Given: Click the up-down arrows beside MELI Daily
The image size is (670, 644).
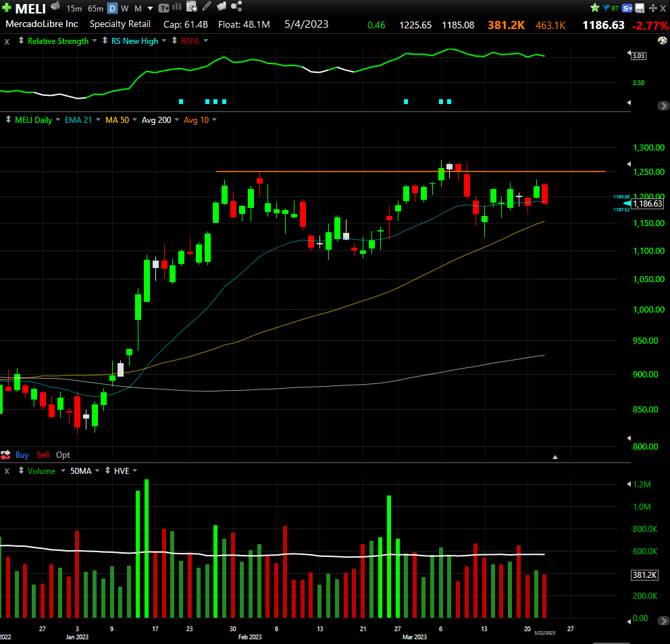Looking at the screenshot, I should pyautogui.click(x=8, y=119).
